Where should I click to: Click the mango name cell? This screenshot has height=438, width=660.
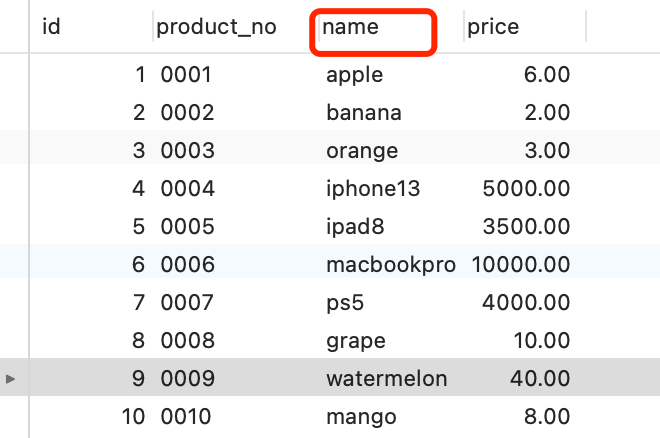coord(361,417)
